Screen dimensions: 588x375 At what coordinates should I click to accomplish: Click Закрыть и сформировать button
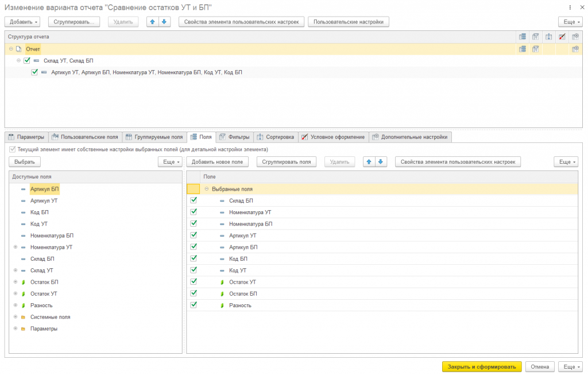(482, 367)
